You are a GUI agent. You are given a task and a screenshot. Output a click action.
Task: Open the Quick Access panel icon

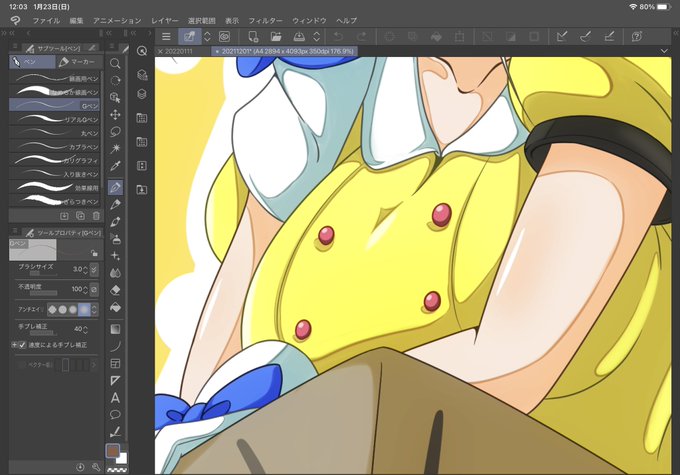click(142, 51)
